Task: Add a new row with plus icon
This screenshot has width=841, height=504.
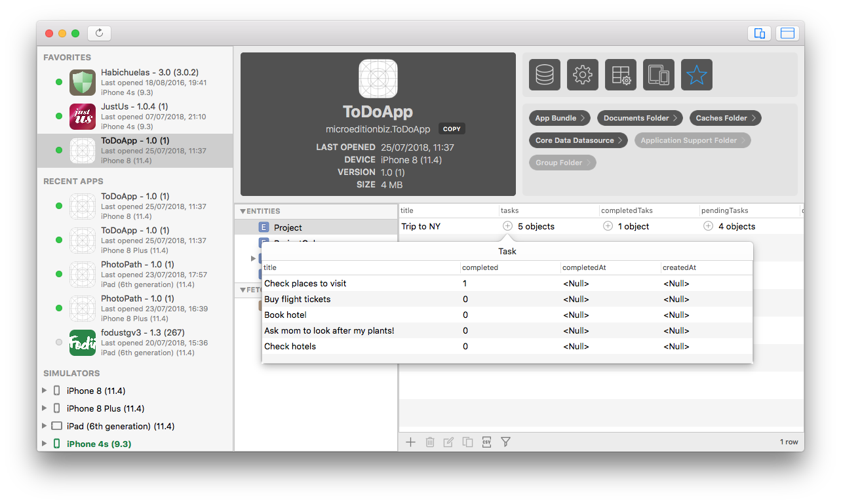Action: pos(410,442)
